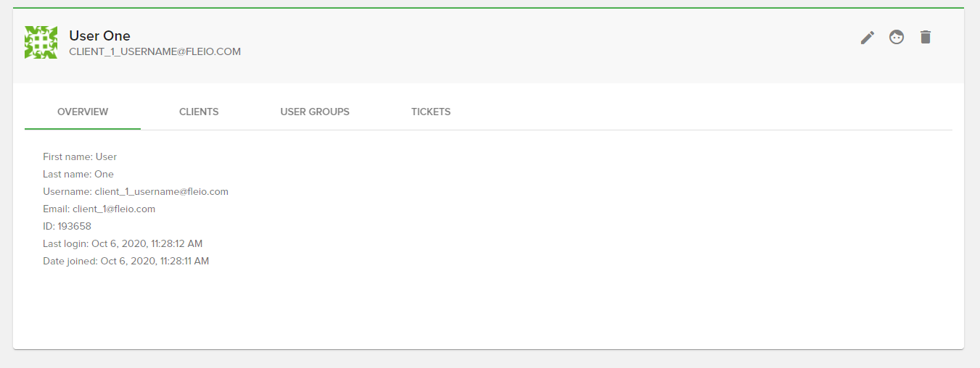Open the Tickets tab
Screen dimensions: 980x368
click(x=431, y=112)
